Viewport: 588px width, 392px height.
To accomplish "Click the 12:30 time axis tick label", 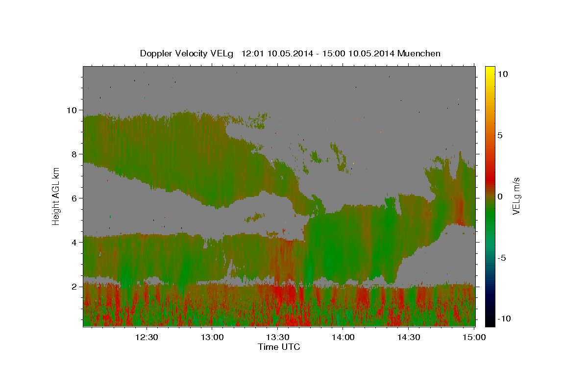I will [x=146, y=338].
